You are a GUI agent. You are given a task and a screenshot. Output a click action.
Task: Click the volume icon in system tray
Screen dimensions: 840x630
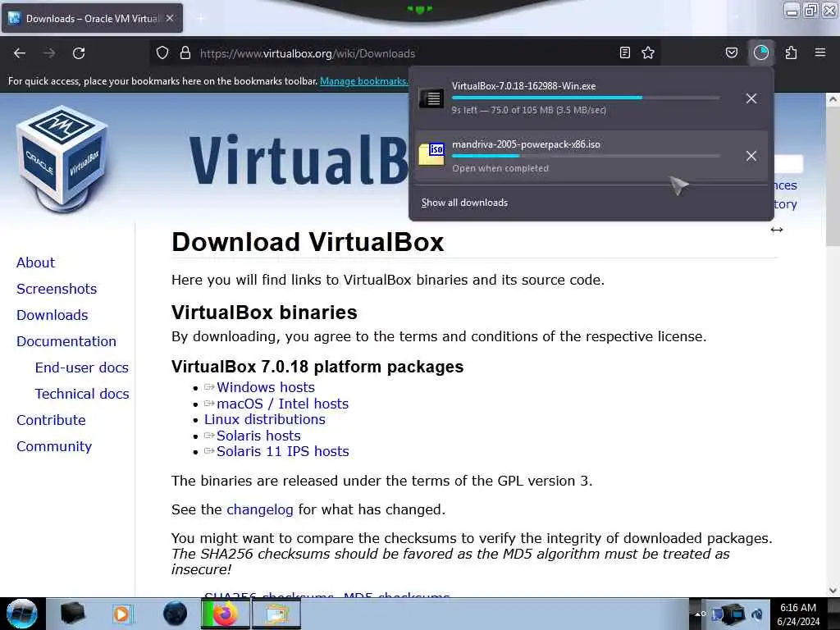pyautogui.click(x=757, y=614)
